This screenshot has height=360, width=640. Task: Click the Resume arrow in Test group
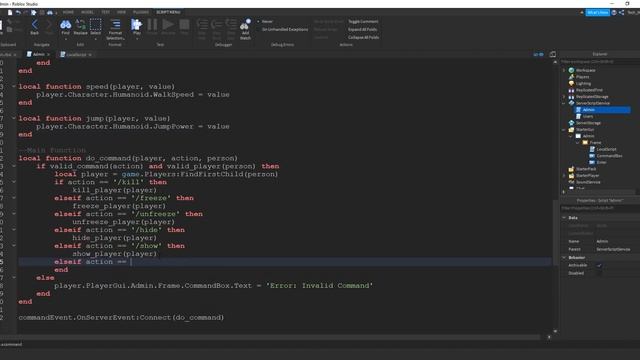(168, 25)
